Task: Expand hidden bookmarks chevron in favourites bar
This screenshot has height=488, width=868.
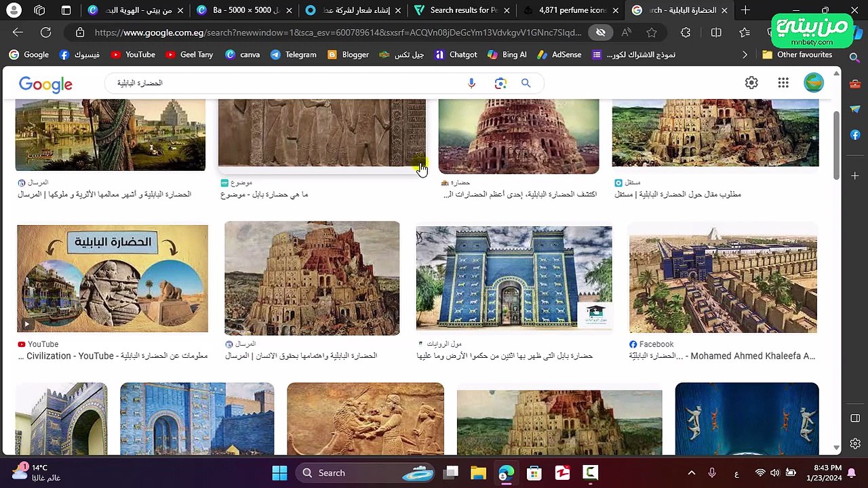Action: 745,55
